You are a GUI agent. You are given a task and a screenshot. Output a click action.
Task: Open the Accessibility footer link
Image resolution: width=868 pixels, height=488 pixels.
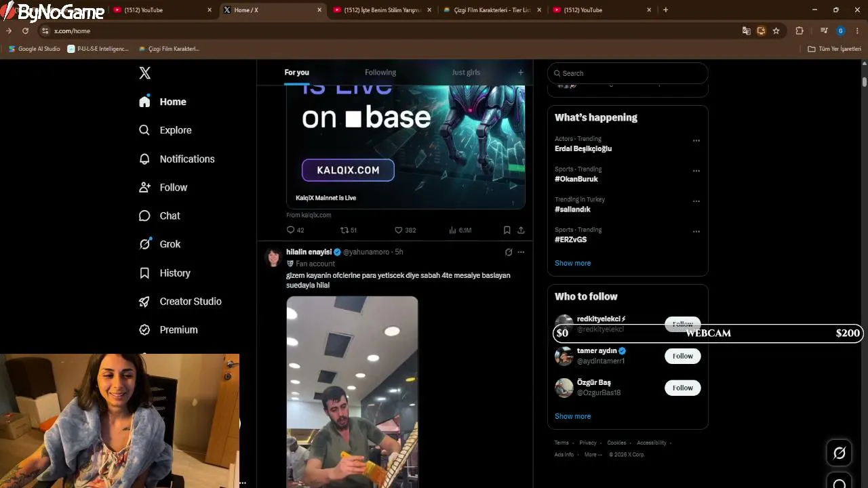coord(651,443)
